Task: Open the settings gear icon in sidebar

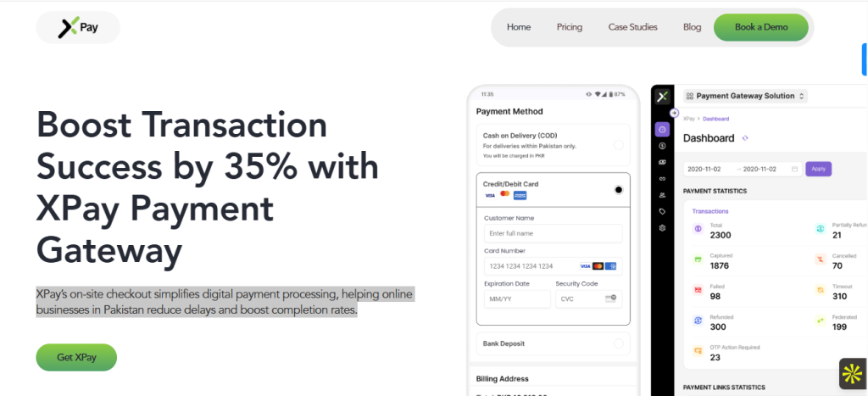Action: point(662,227)
